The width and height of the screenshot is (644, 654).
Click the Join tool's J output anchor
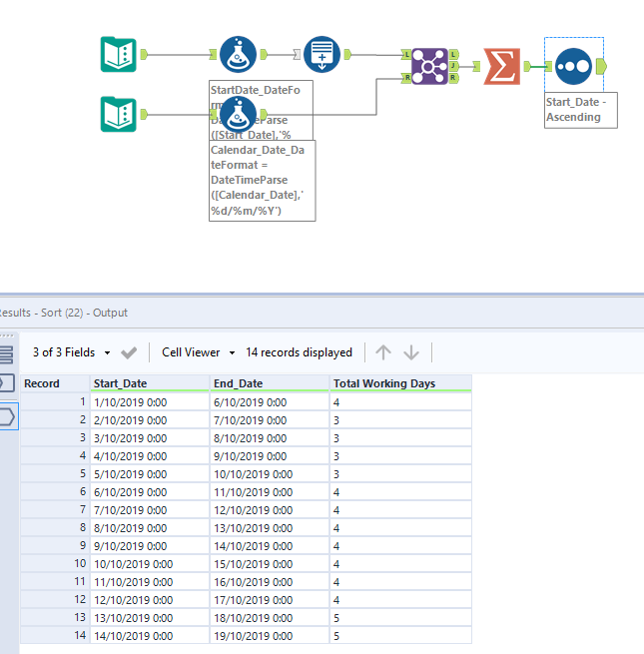(x=454, y=66)
